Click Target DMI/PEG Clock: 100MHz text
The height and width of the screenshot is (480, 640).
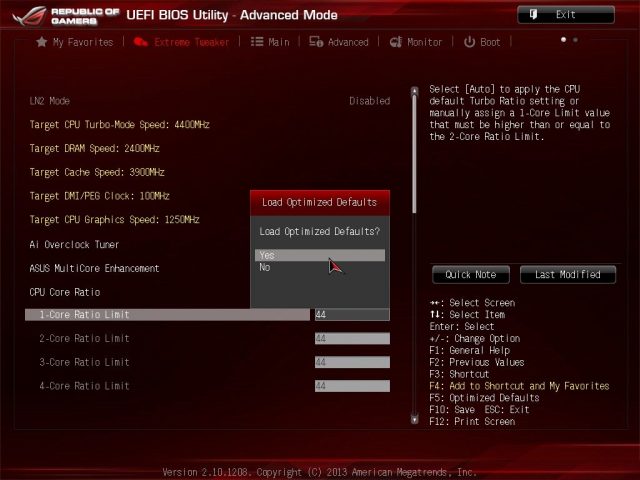99,196
